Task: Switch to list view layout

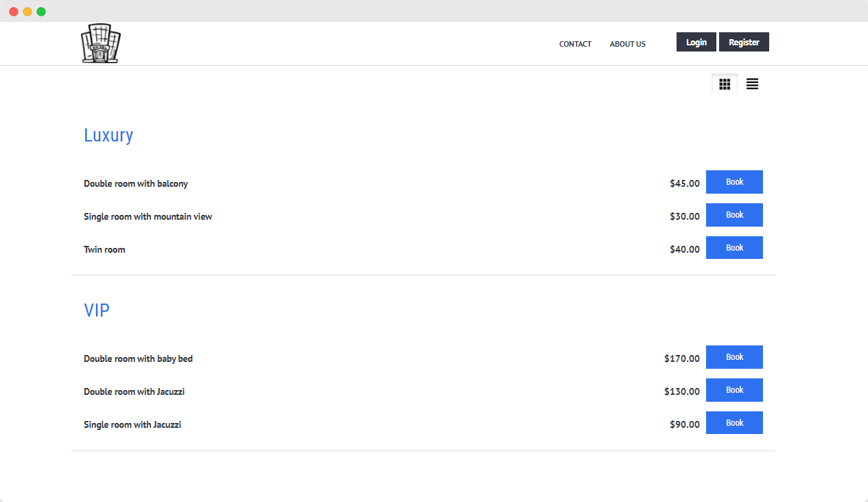Action: (x=752, y=84)
